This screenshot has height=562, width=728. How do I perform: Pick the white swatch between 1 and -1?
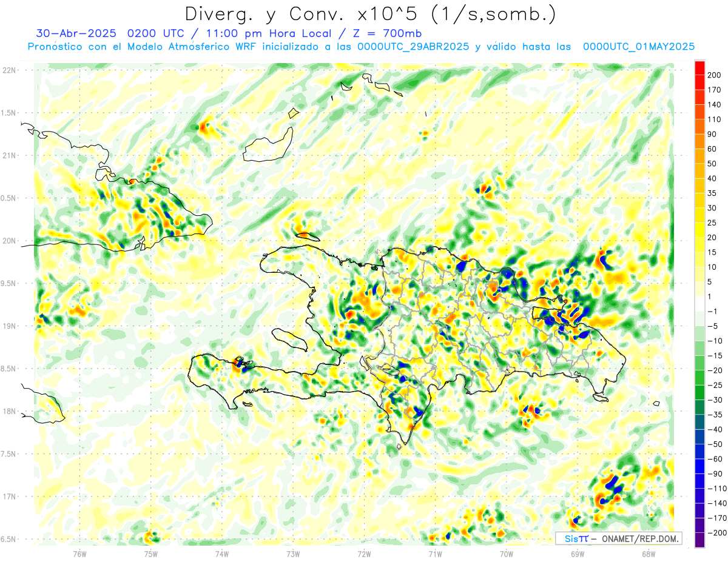(700, 304)
